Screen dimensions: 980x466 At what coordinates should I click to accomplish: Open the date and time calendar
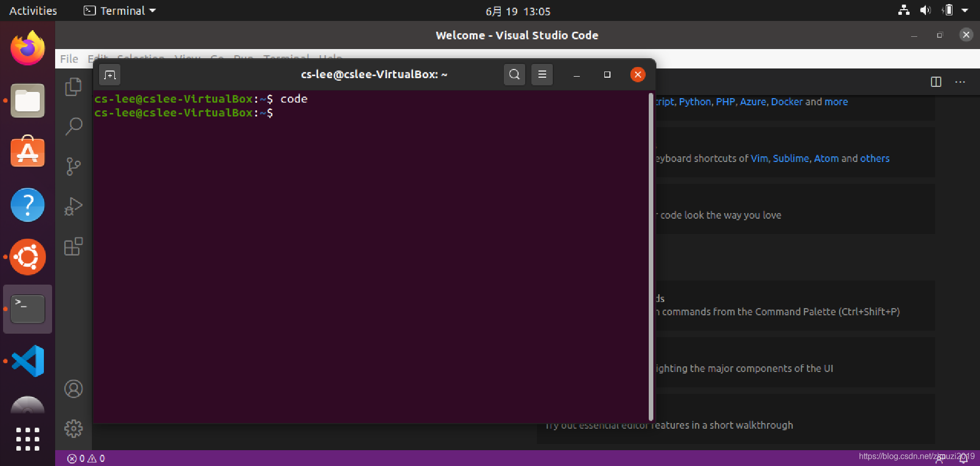pos(518,11)
